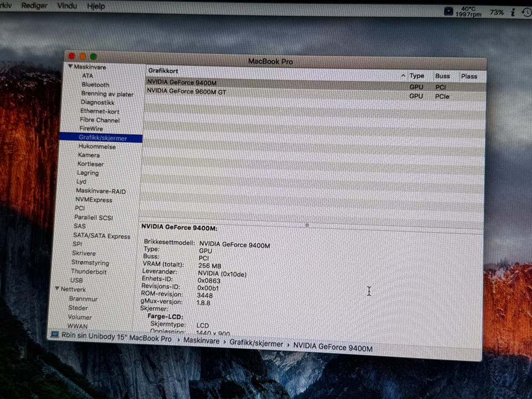Click NVIDIA GeForce 9400M in path bar
532x399 pixels.
point(333,347)
